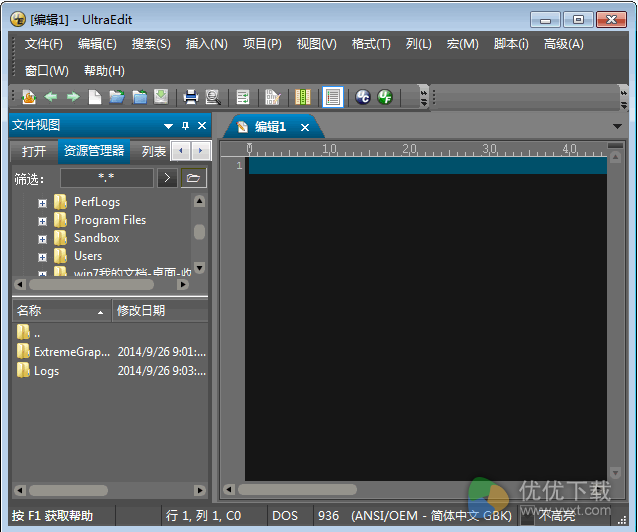The image size is (638, 532).
Task: Toggle word wrap toolbar icon
Action: [x=243, y=97]
